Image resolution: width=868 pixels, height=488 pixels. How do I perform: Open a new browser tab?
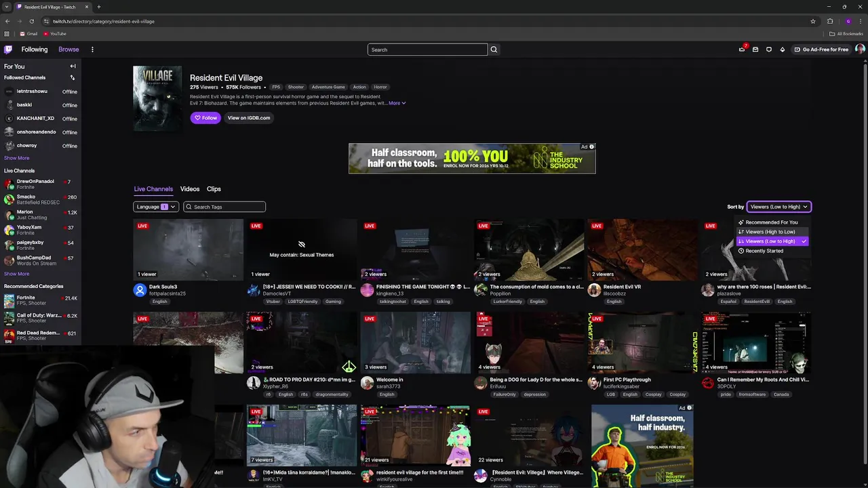point(98,7)
